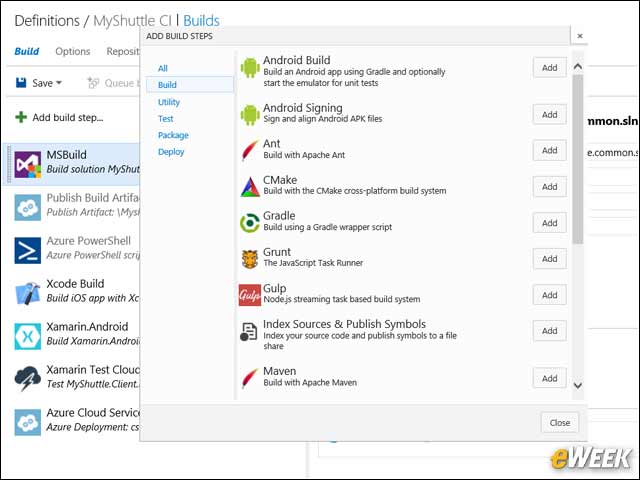Click the Grunt boar icon

point(250,259)
